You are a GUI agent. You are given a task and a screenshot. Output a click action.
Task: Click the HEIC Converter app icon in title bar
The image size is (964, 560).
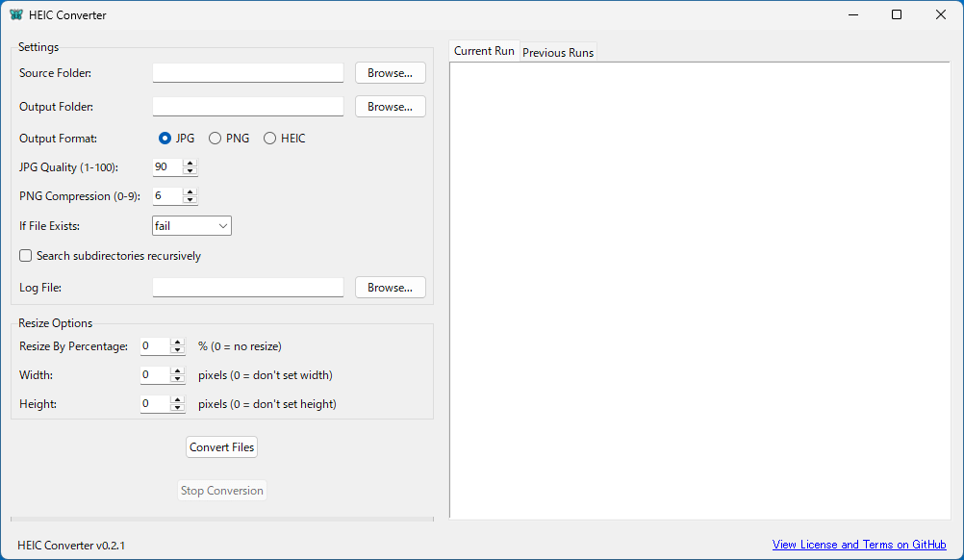point(16,15)
